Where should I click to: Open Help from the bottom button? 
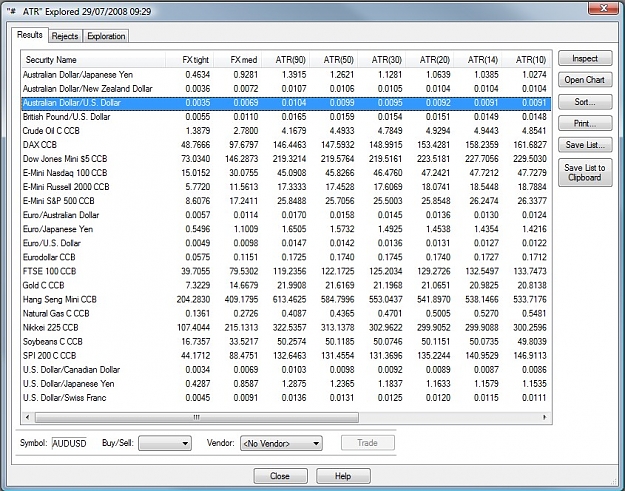point(343,476)
